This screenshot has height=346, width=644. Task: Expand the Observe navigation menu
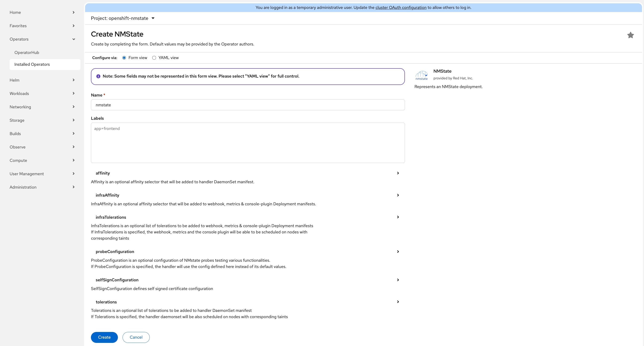(x=42, y=147)
